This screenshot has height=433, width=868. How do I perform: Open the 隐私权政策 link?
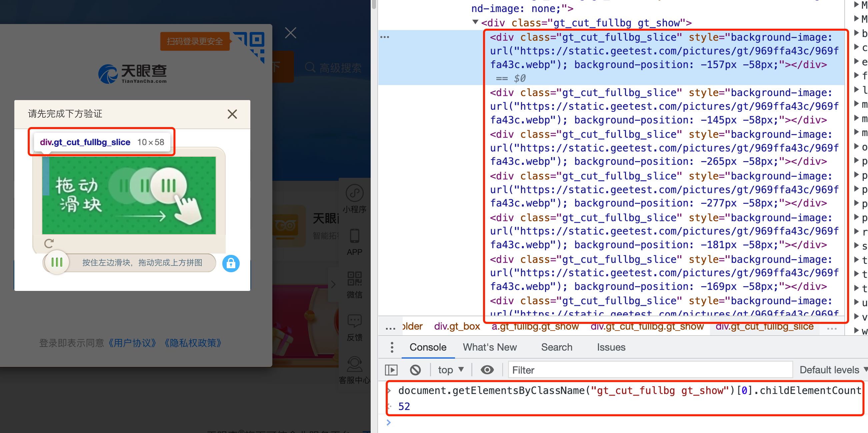(192, 343)
